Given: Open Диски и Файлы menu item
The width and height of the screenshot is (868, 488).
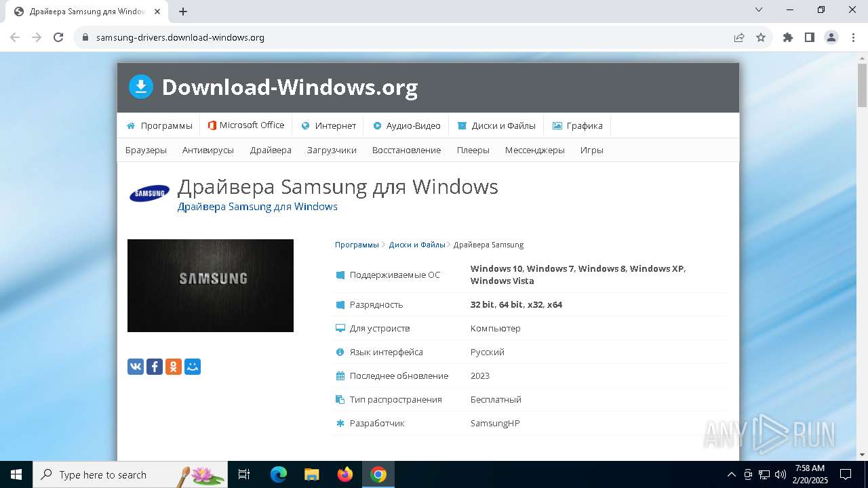Looking at the screenshot, I should click(496, 125).
